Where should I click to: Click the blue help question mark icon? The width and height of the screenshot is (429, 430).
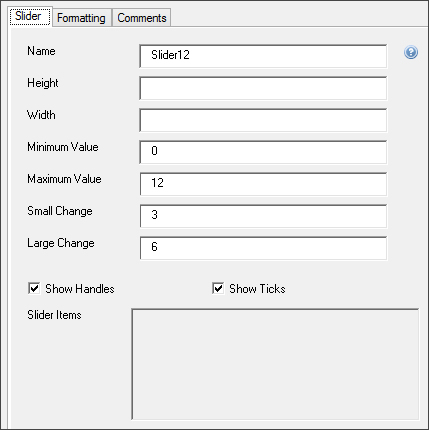[411, 52]
